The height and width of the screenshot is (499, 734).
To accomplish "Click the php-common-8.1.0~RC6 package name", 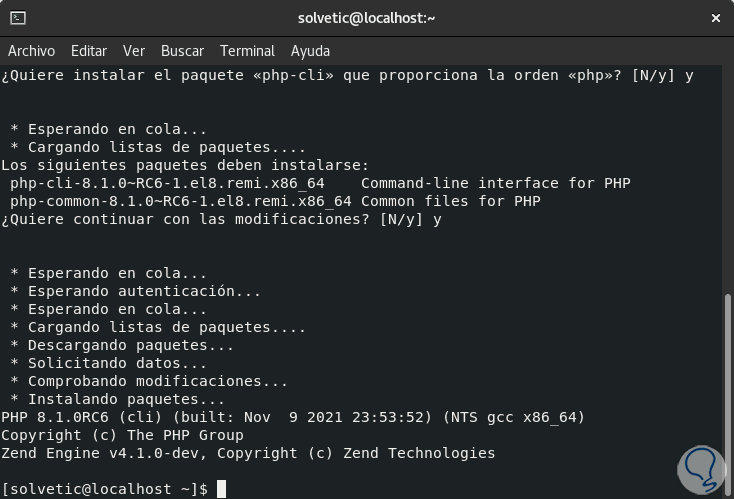I will [181, 201].
